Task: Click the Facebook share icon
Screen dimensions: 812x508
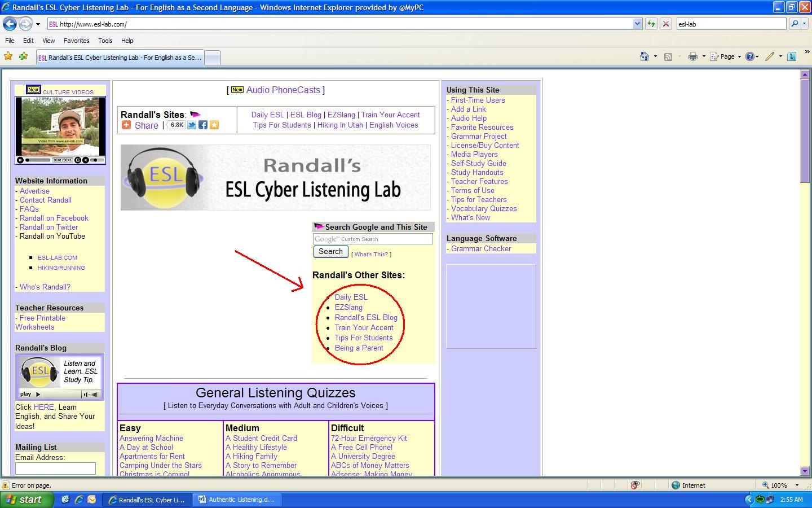Action: (203, 125)
